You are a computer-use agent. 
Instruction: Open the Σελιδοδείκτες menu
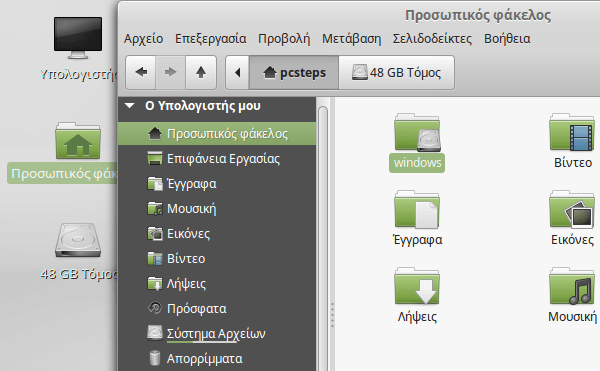click(432, 39)
